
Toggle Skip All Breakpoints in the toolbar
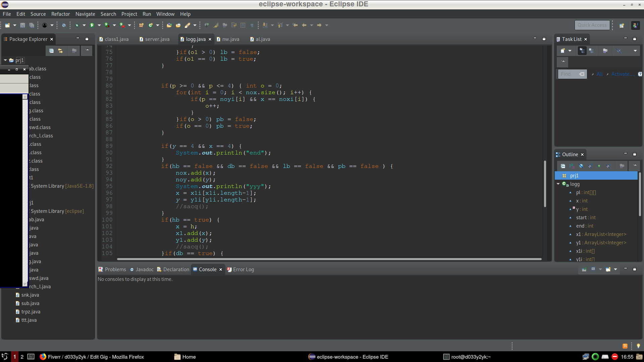click(x=64, y=25)
